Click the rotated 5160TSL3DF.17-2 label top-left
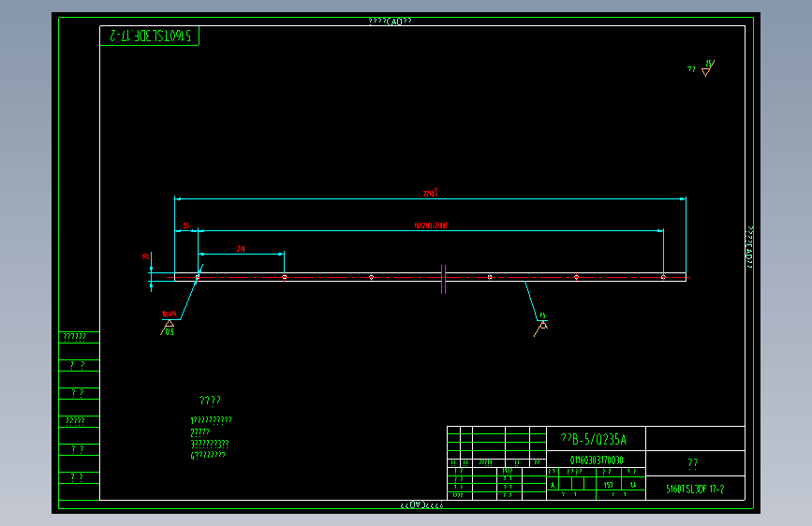 [x=150, y=36]
